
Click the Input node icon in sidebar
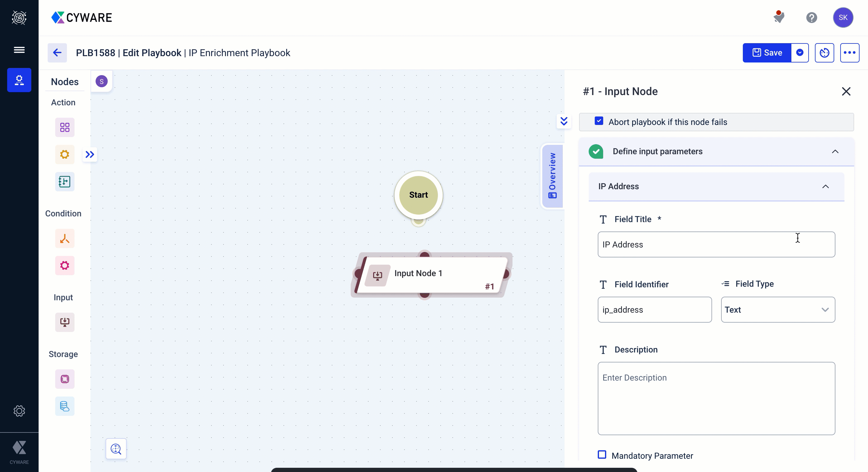[65, 322]
